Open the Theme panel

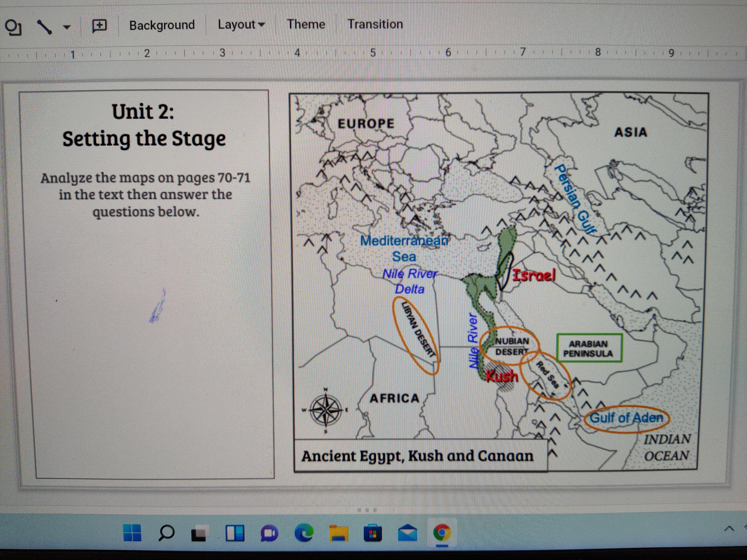(306, 24)
